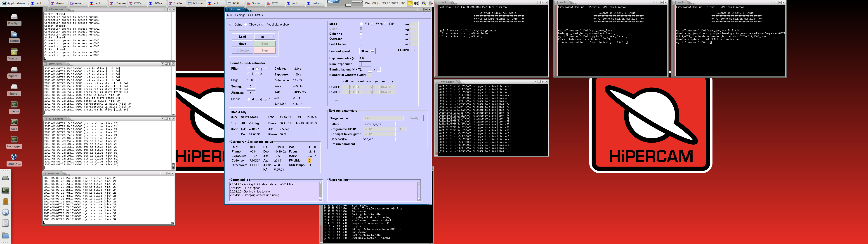
Task: Click the Mag input field
Action: [251, 80]
